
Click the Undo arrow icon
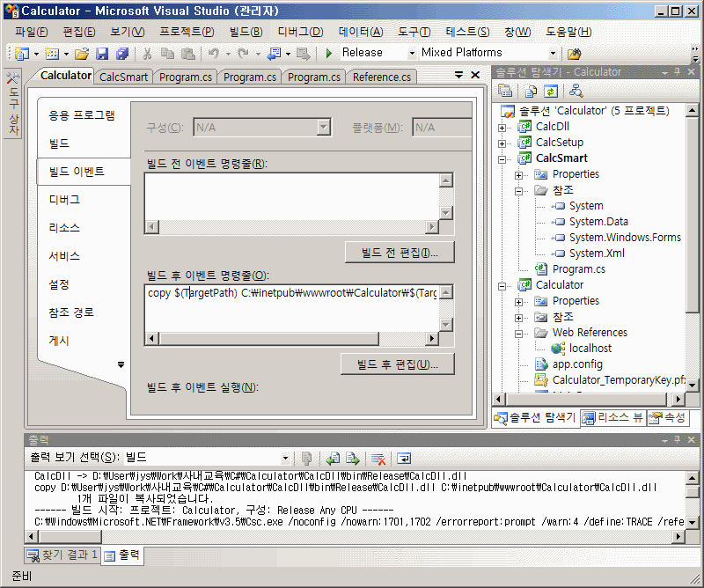tap(214, 54)
